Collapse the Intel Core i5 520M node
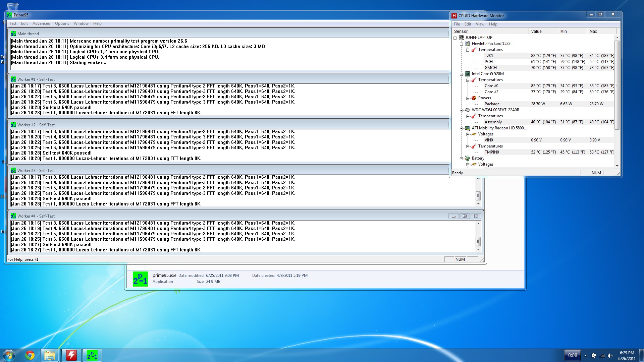Image resolution: width=644 pixels, height=362 pixels. point(461,74)
